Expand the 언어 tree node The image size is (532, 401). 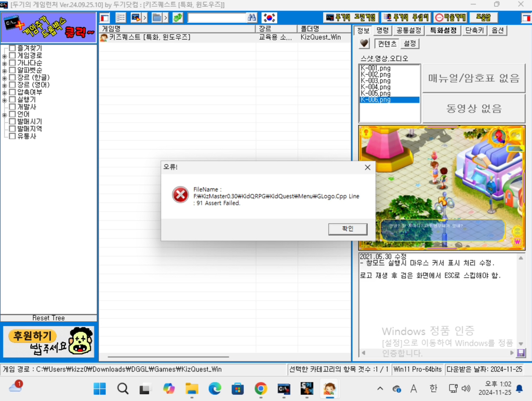click(5, 115)
